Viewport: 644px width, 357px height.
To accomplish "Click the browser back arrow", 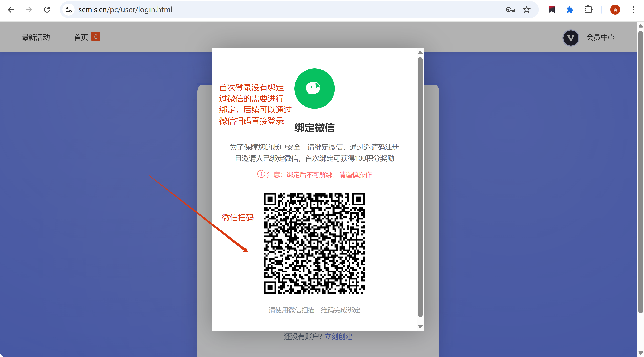I will tap(11, 10).
